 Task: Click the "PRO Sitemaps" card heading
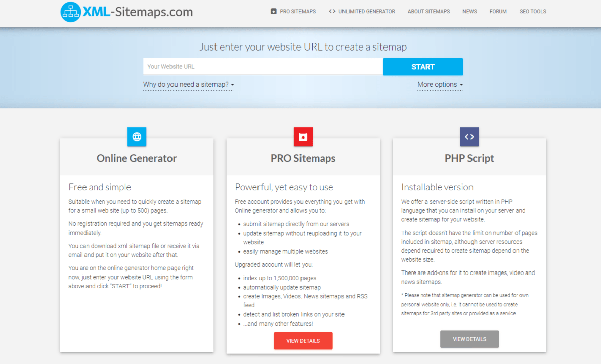pyautogui.click(x=303, y=158)
